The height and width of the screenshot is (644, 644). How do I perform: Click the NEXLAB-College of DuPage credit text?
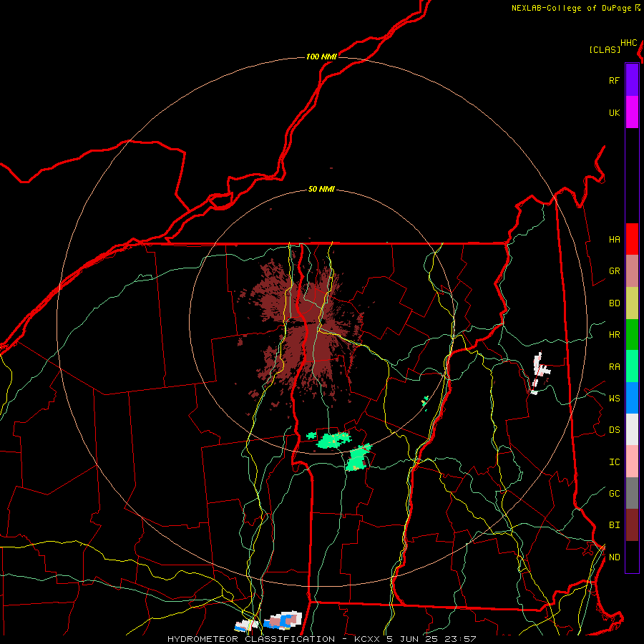pyautogui.click(x=571, y=8)
